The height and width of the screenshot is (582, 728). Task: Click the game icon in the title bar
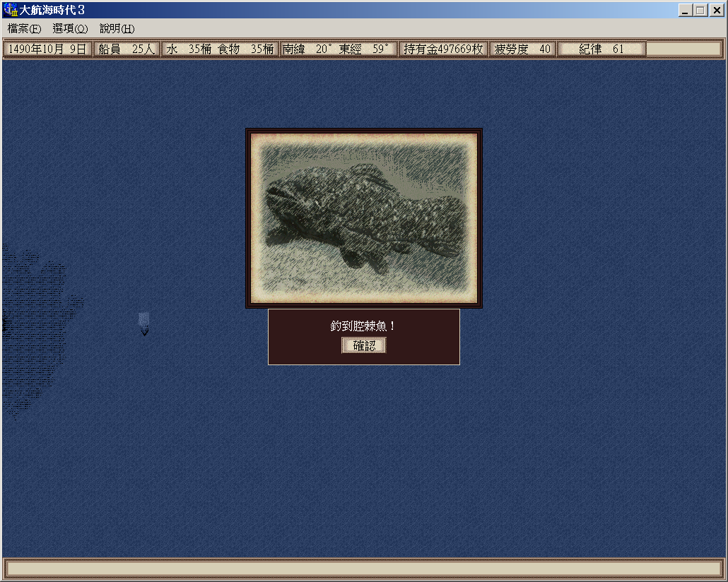11,11
